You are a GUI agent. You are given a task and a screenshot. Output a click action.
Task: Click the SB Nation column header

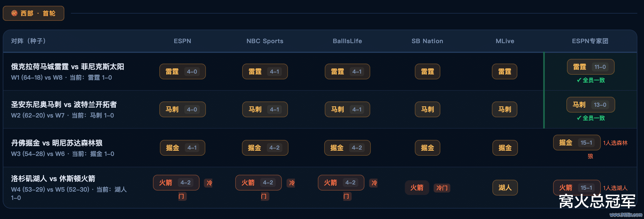tap(427, 41)
